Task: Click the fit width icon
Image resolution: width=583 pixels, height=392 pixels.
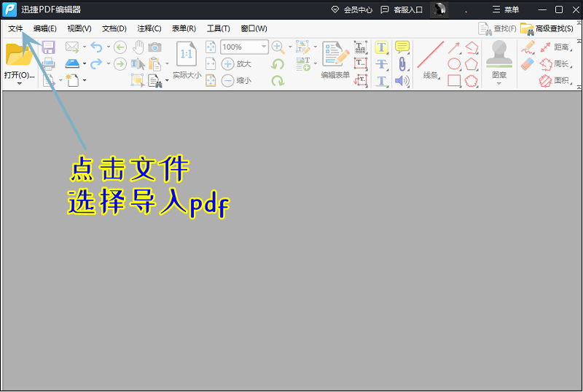Action: coord(211,64)
